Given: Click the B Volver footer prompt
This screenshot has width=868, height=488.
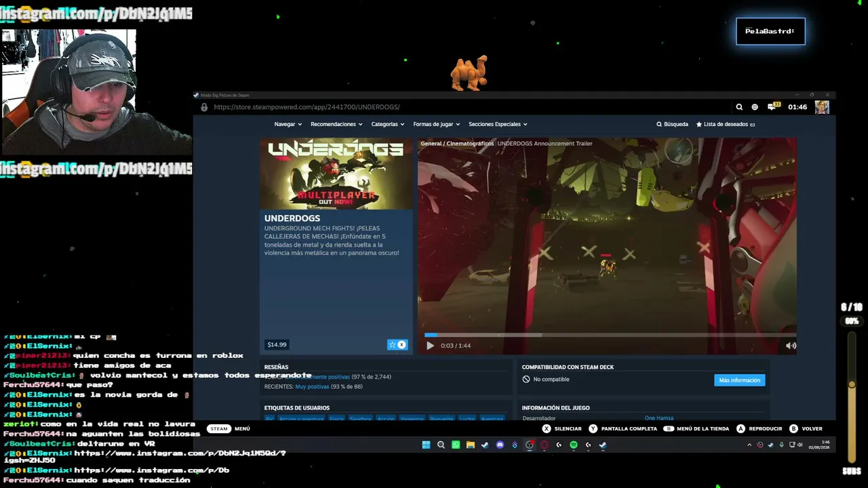Looking at the screenshot, I should click(x=806, y=429).
